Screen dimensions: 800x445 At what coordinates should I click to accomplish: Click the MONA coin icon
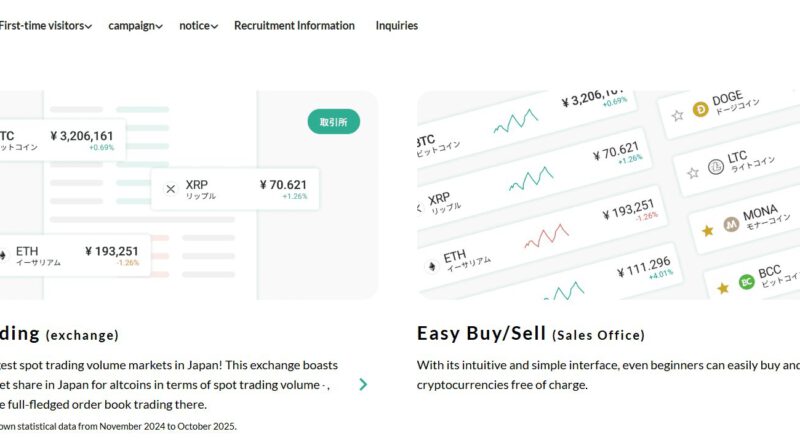point(731,223)
